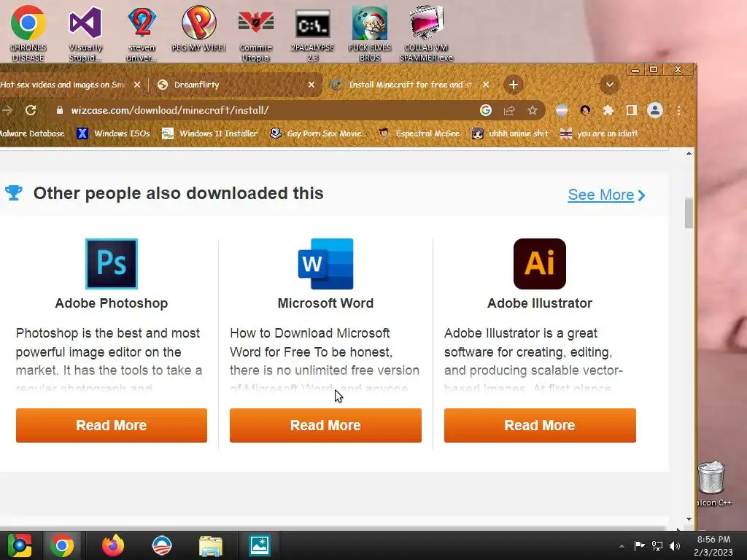Toggle the browser side panel icon
Image resolution: width=747 pixels, height=560 pixels.
(631, 111)
